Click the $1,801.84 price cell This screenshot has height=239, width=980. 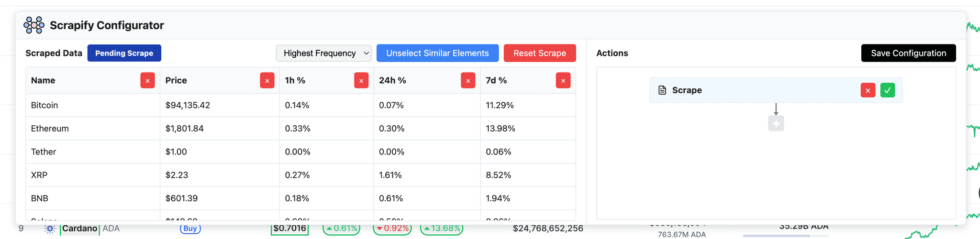[220, 129]
